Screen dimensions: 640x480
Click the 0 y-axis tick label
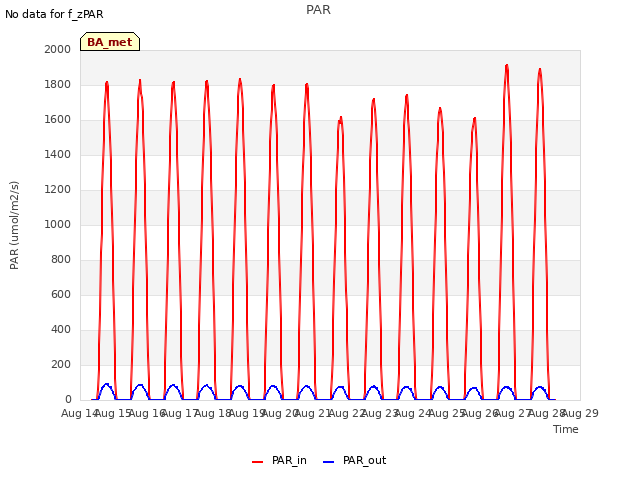click(x=68, y=400)
